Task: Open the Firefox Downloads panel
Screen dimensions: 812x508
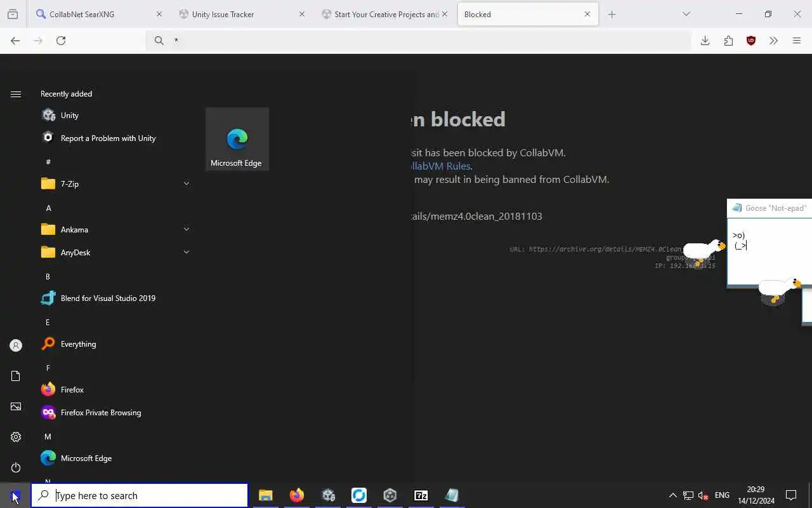Action: (705, 41)
